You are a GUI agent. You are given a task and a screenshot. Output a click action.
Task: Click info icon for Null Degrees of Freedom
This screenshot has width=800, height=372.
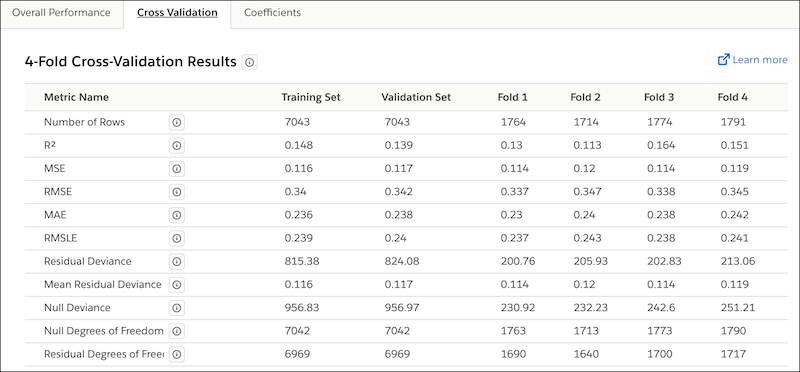pyautogui.click(x=177, y=331)
